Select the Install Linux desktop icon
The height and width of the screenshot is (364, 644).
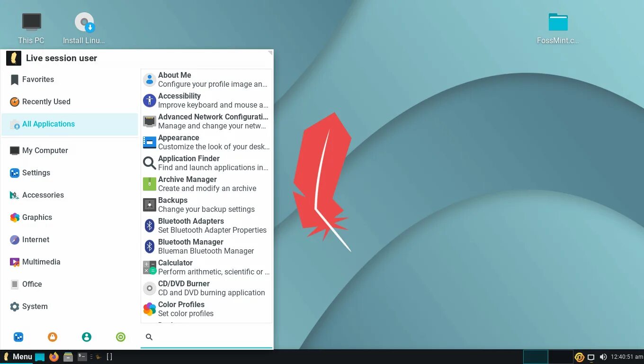click(x=84, y=28)
